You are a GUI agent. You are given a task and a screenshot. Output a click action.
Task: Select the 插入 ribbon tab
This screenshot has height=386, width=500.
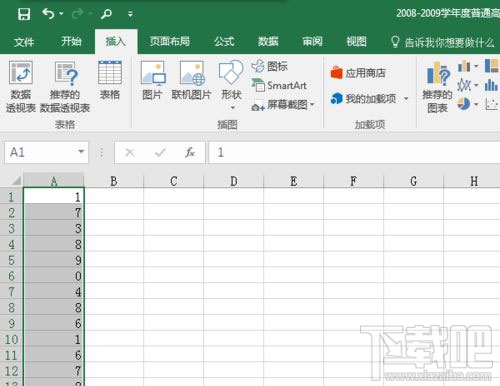coord(116,42)
